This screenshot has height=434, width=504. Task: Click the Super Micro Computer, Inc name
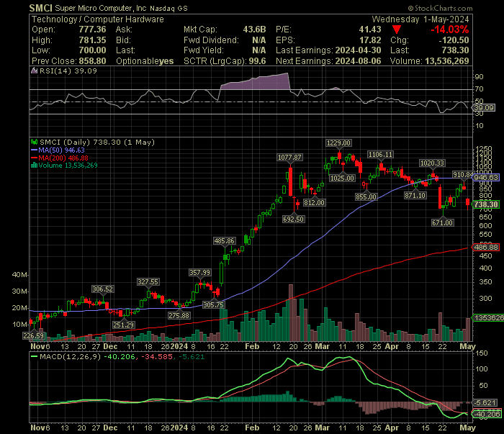point(101,9)
